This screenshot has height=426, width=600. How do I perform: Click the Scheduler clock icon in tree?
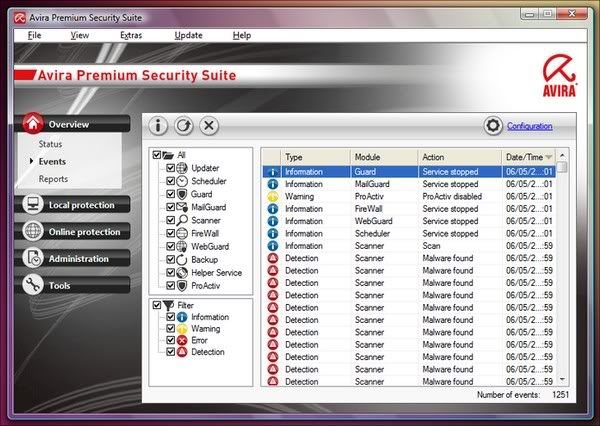[x=182, y=181]
